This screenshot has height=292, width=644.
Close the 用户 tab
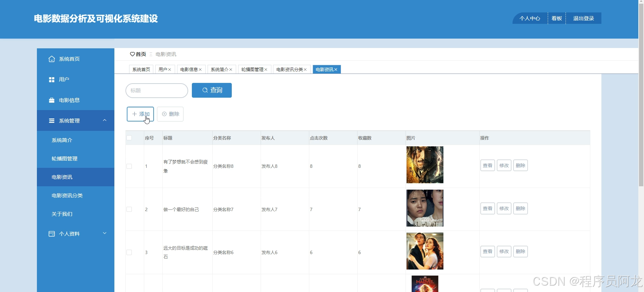(x=170, y=69)
